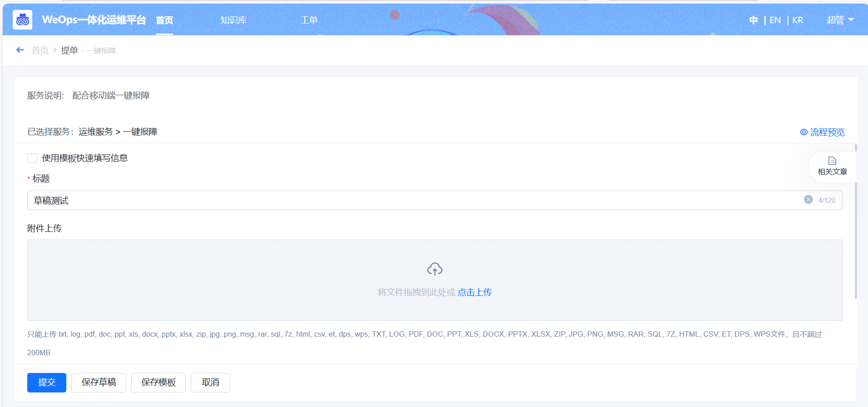868x407 pixels.
Task: Click the 保存模板 button
Action: [x=158, y=382]
